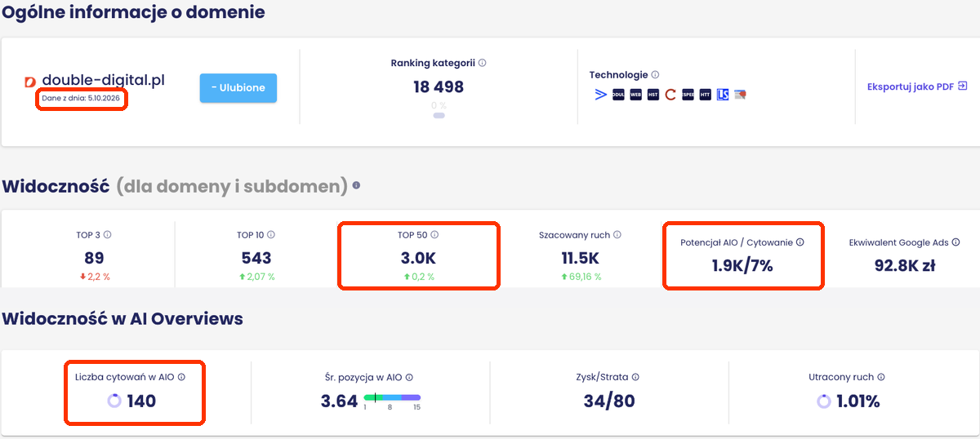Click the blue arrow technology icon
The width and height of the screenshot is (980, 439).
point(601,95)
